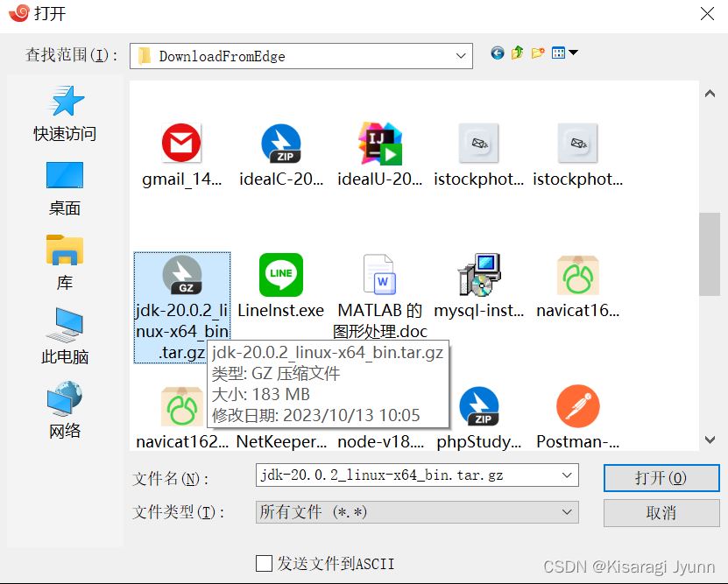Open the view menu options
The width and height of the screenshot is (728, 584).
pos(564,53)
